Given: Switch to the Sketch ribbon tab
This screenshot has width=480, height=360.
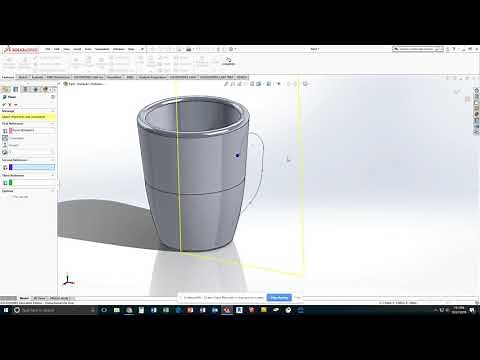Looking at the screenshot, I should pyautogui.click(x=23, y=77).
